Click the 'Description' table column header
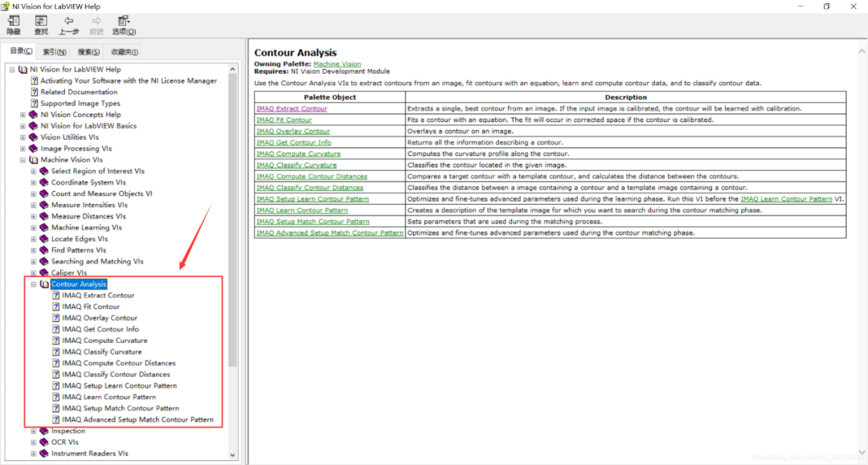The width and height of the screenshot is (868, 465). 625,97
